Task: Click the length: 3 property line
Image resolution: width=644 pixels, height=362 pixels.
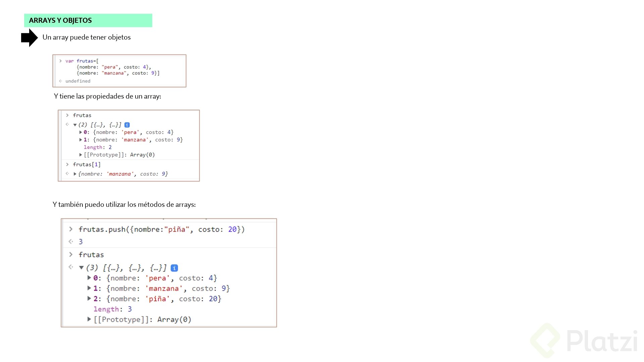Action: point(112,309)
